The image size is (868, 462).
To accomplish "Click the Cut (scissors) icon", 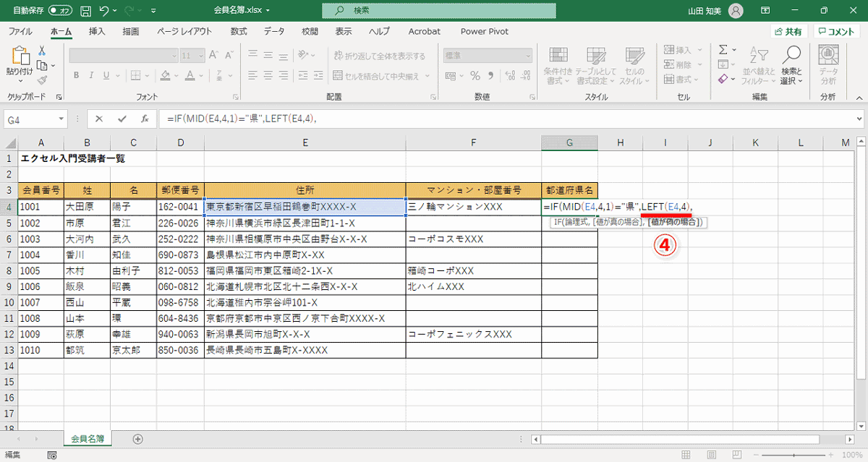I will click(x=41, y=50).
